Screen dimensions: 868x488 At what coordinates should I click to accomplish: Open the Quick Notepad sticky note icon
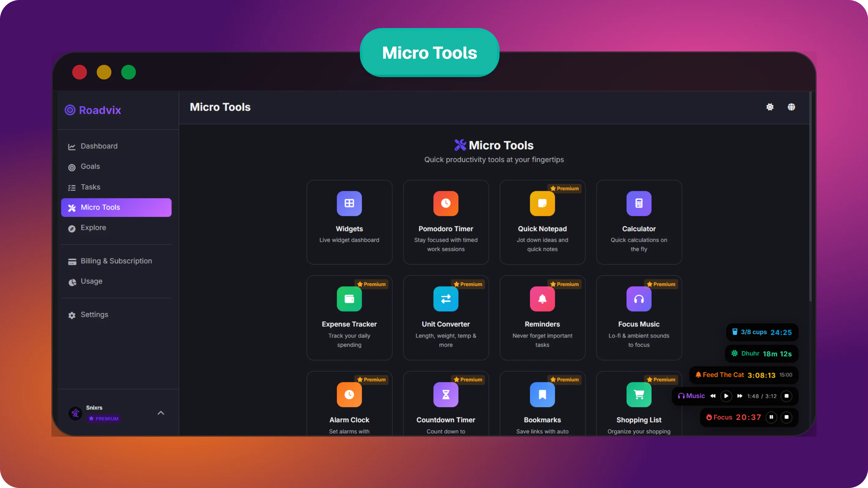(542, 203)
